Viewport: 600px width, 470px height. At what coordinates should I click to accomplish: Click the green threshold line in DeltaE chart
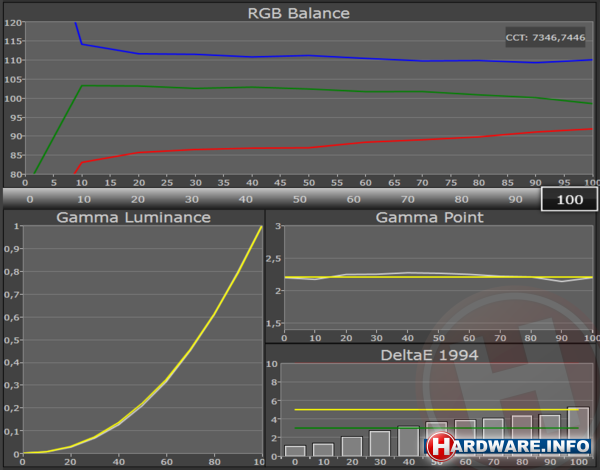point(436,428)
